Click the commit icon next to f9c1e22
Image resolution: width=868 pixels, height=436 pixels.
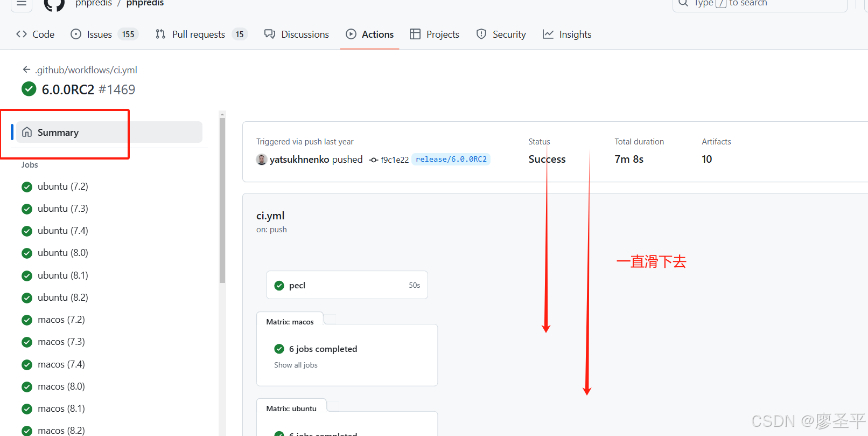coord(374,160)
